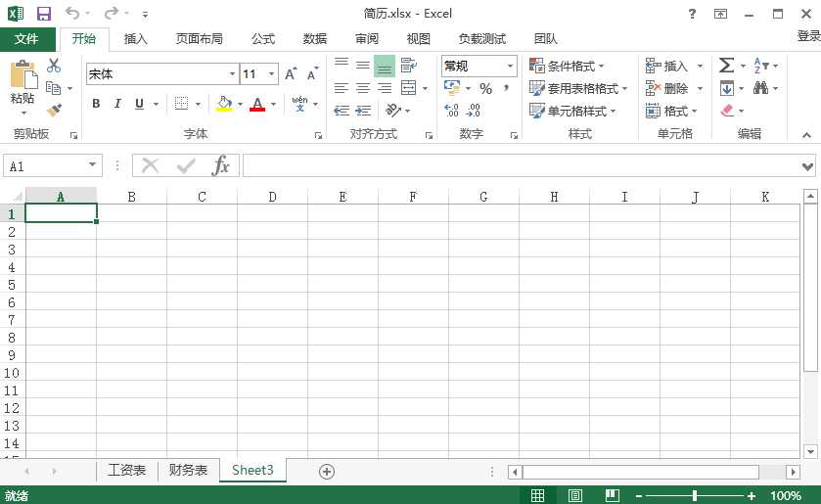The height and width of the screenshot is (504, 821).
Task: Expand the formula bar chevron
Action: pyautogui.click(x=807, y=166)
